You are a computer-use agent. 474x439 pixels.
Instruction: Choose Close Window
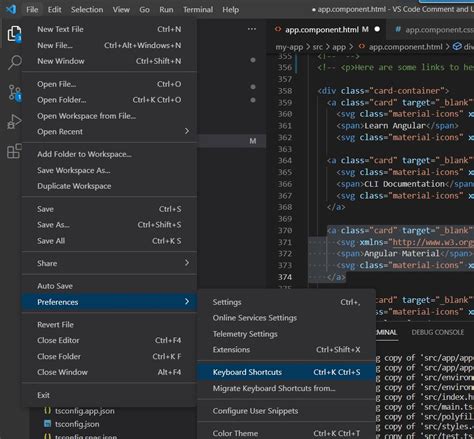(109, 372)
